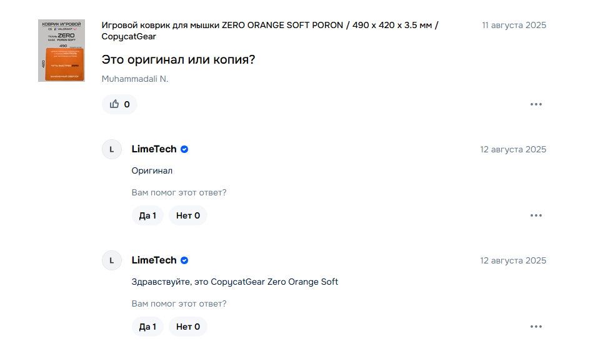Open three-dot menu for the question
The width and height of the screenshot is (608, 364).
tap(536, 104)
